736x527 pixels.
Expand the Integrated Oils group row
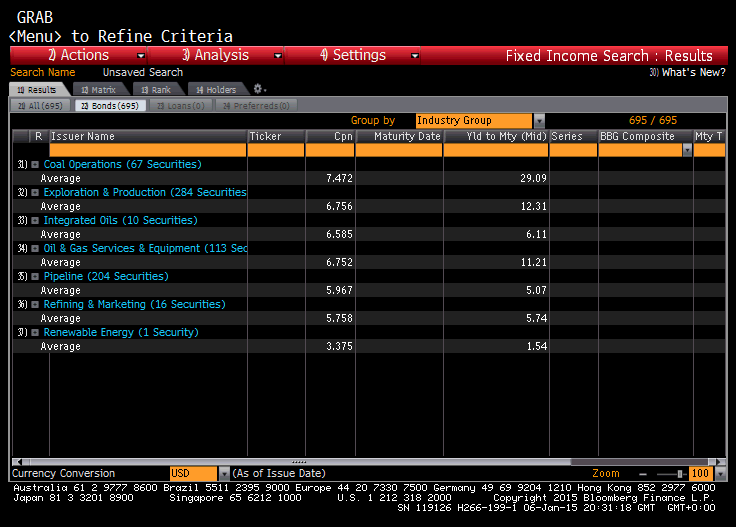tap(36, 220)
